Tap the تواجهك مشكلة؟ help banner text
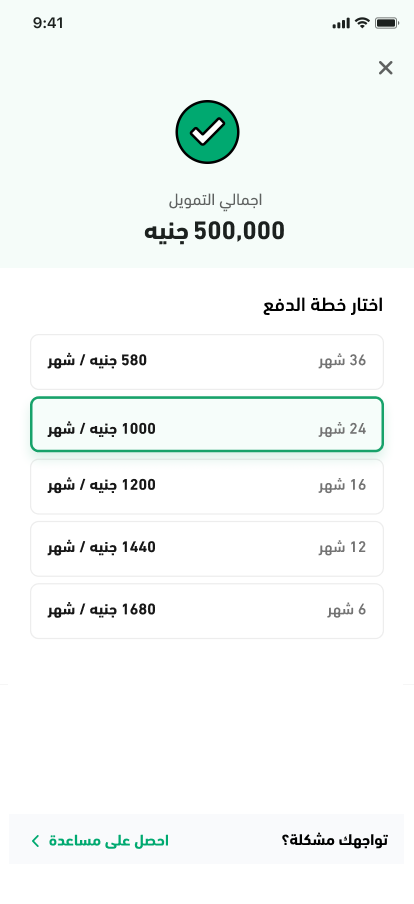The image size is (414, 904). pyautogui.click(x=334, y=840)
